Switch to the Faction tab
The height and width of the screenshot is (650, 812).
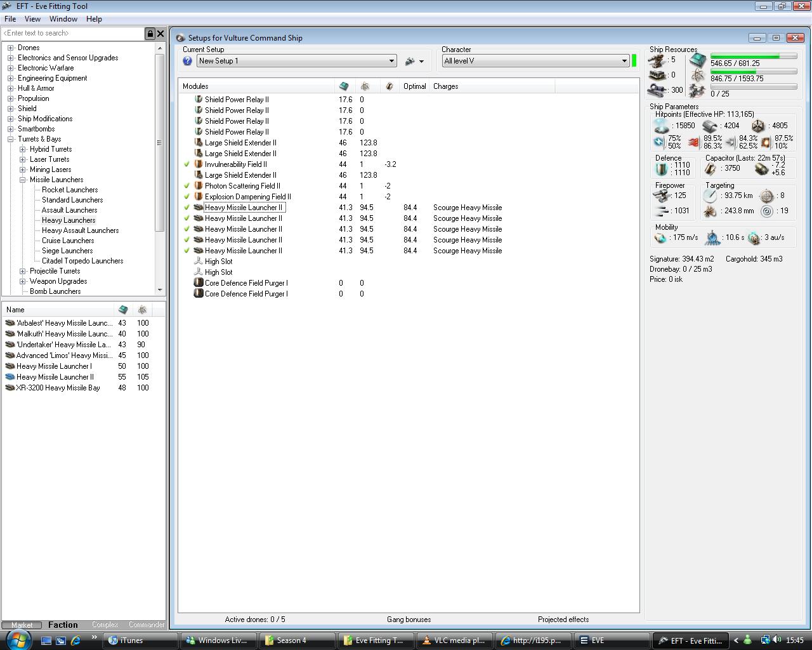pos(63,625)
